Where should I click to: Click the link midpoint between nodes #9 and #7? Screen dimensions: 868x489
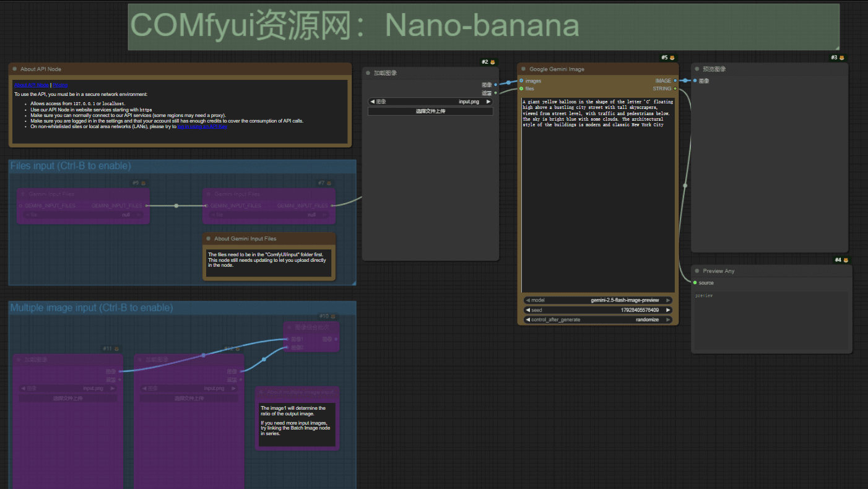click(x=176, y=206)
